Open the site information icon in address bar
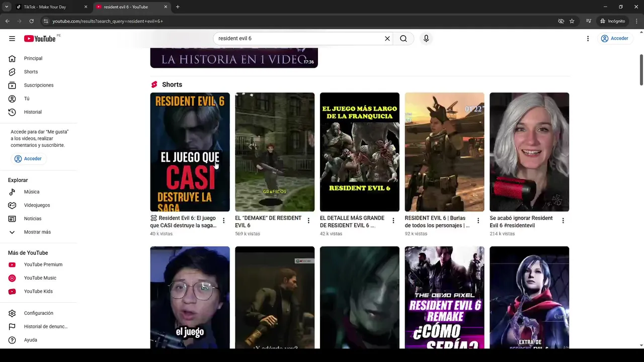 click(46, 21)
